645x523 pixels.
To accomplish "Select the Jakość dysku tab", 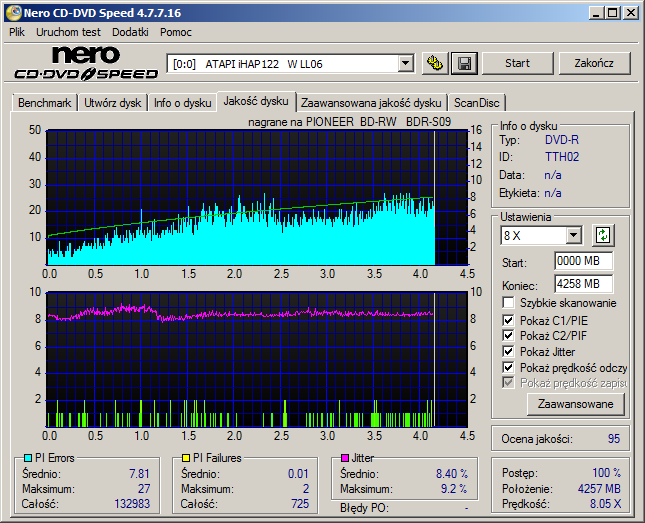I will point(256,101).
